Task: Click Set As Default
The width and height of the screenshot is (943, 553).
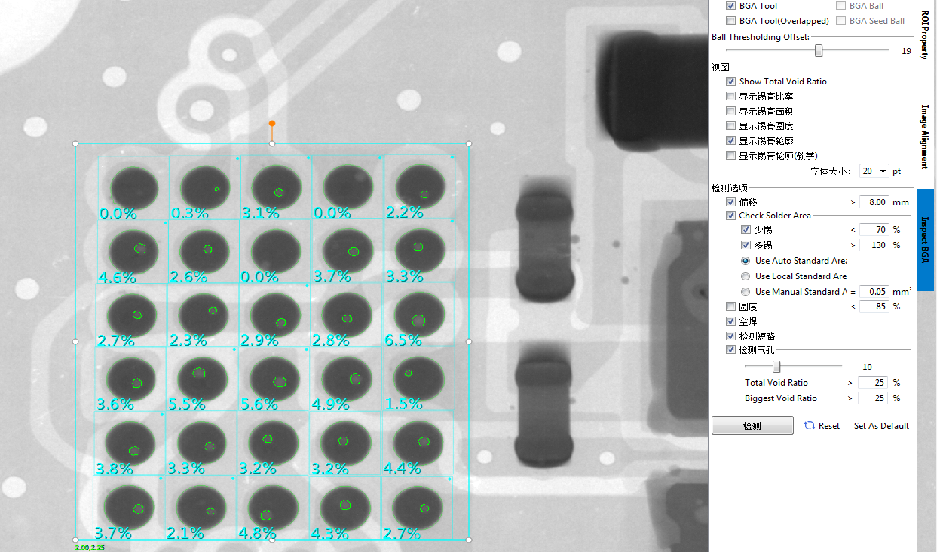Action: (x=881, y=426)
